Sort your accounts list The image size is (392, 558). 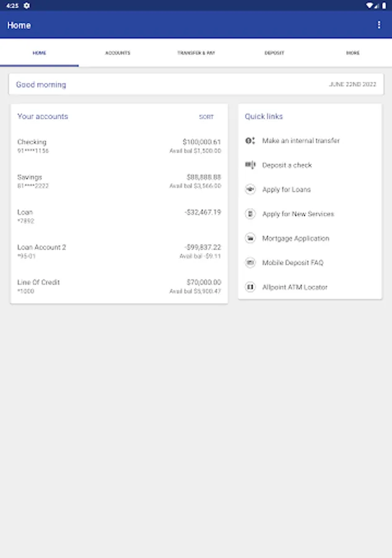point(206,117)
